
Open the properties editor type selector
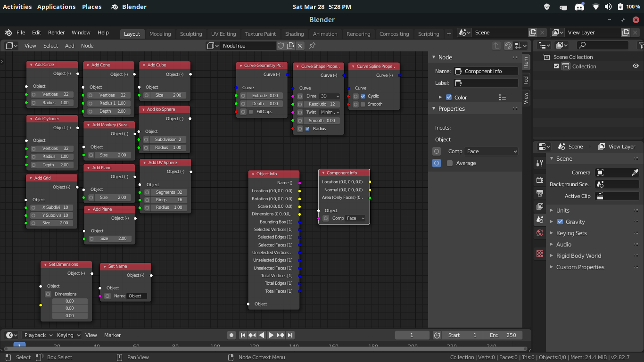pos(545,147)
